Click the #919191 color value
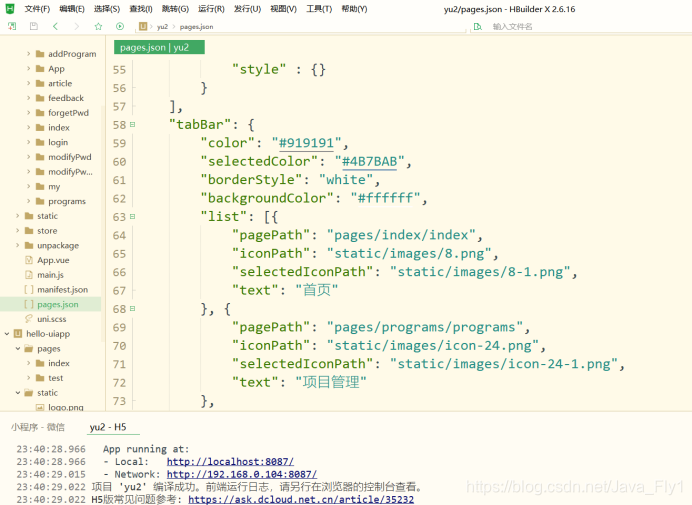This screenshot has width=692, height=505. click(306, 143)
